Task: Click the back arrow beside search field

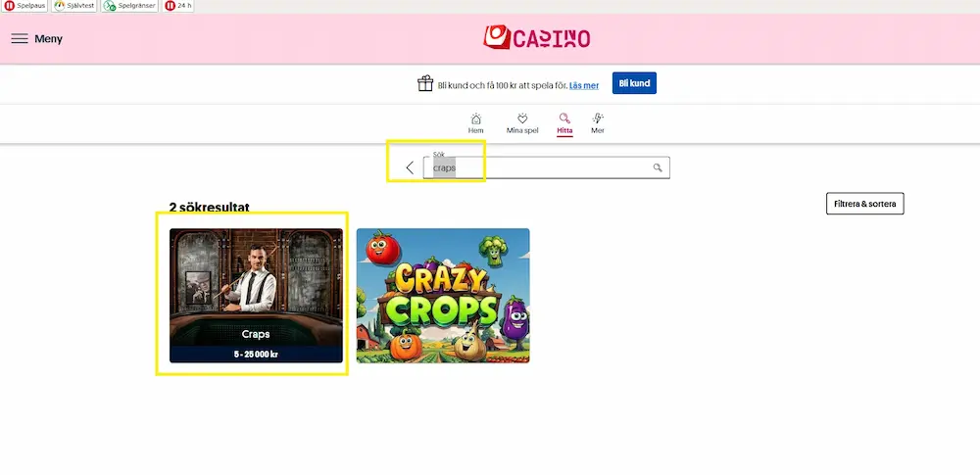Action: (410, 167)
